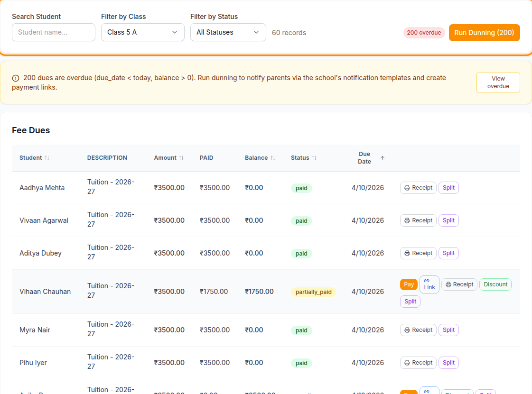The image size is (532, 394).
Task: Create payment link for Vihaan Chauhan
Action: click(x=429, y=284)
